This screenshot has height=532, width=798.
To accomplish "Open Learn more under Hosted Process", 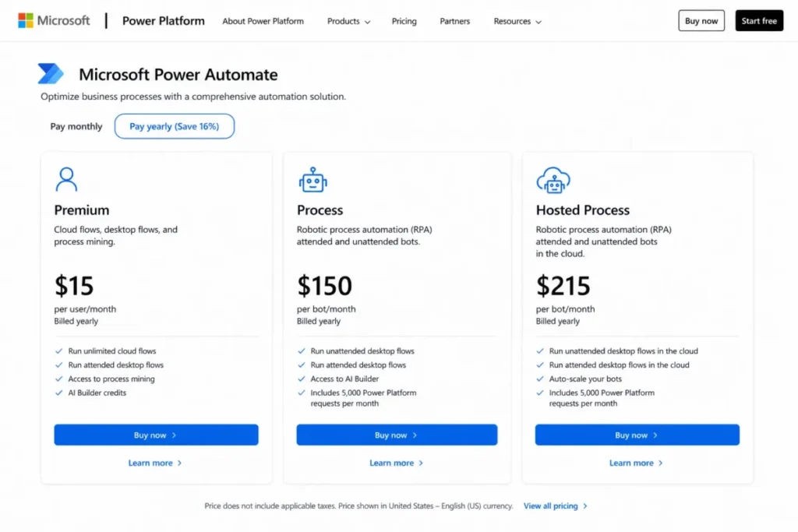I will point(636,463).
